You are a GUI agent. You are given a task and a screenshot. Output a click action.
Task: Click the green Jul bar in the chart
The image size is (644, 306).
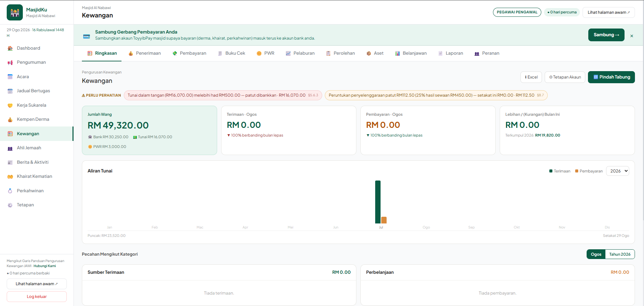(x=378, y=202)
